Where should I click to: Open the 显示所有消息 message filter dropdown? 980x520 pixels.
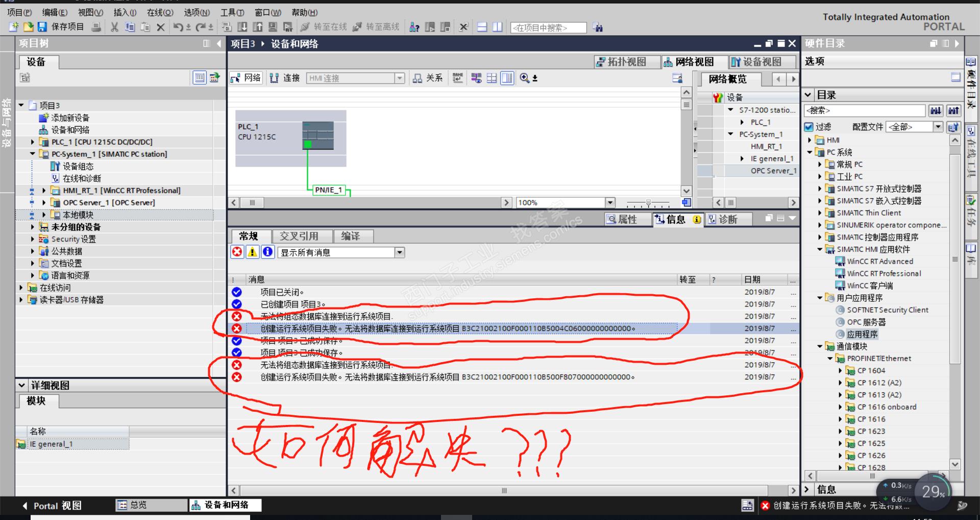(x=400, y=252)
